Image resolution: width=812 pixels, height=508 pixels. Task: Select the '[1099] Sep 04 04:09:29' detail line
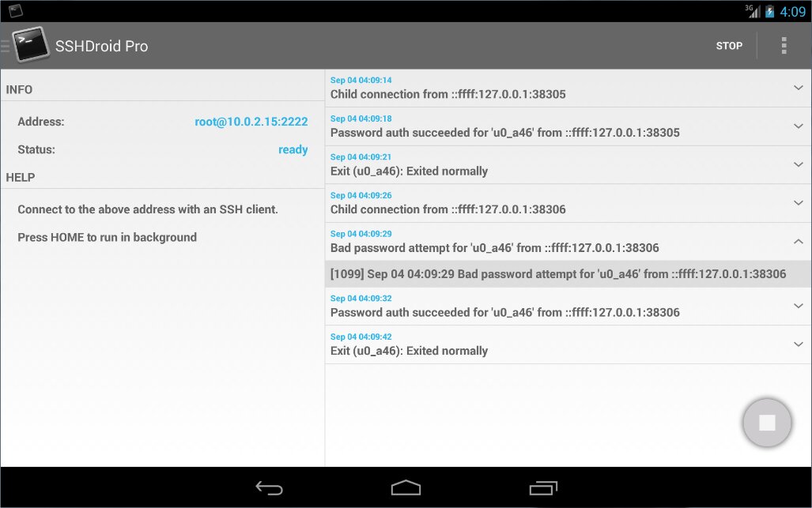[568, 274]
